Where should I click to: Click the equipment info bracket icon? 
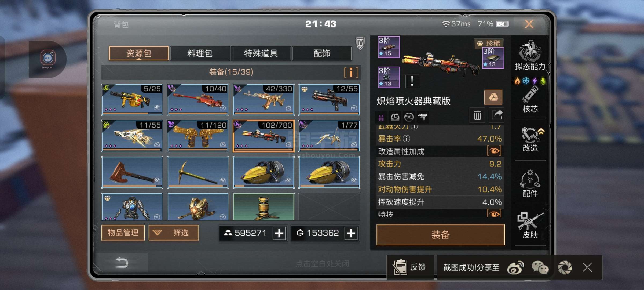click(351, 72)
